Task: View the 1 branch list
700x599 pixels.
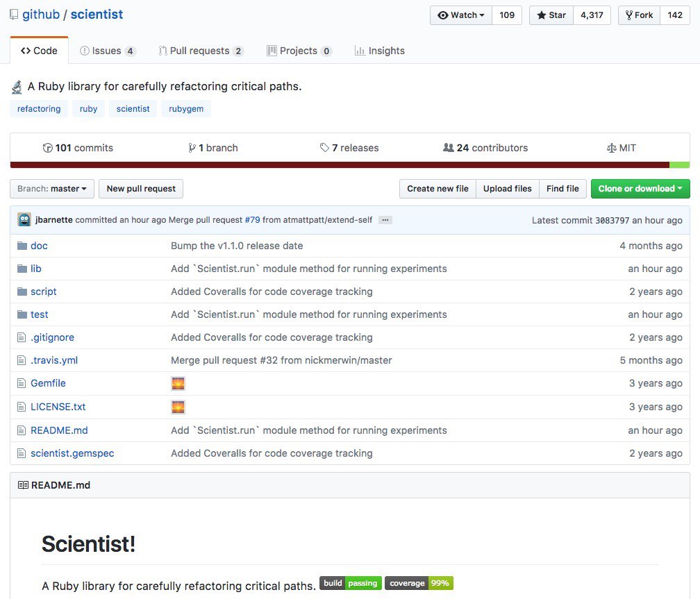Action: coord(213,148)
